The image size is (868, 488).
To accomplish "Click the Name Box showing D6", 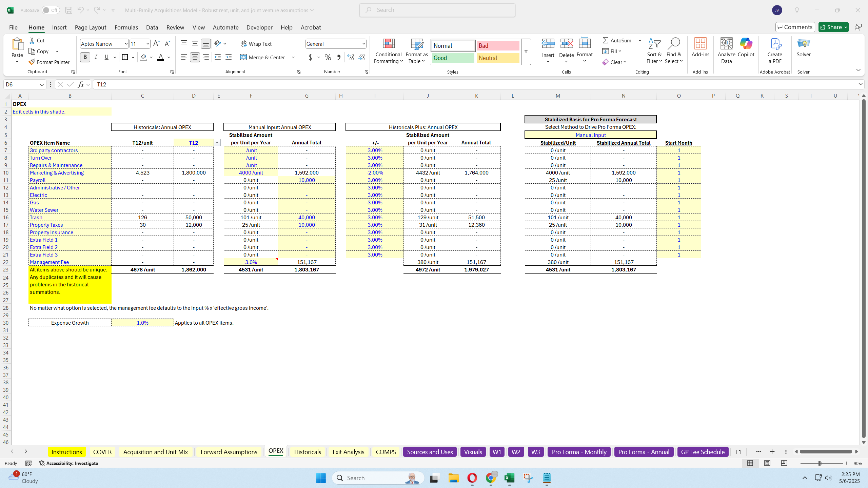I will tap(21, 84).
